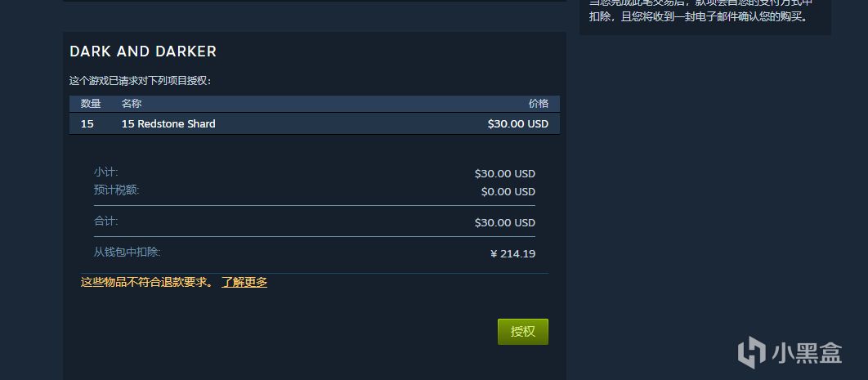The width and height of the screenshot is (868, 380).
Task: Click the 合计 total label
Action: pos(106,221)
